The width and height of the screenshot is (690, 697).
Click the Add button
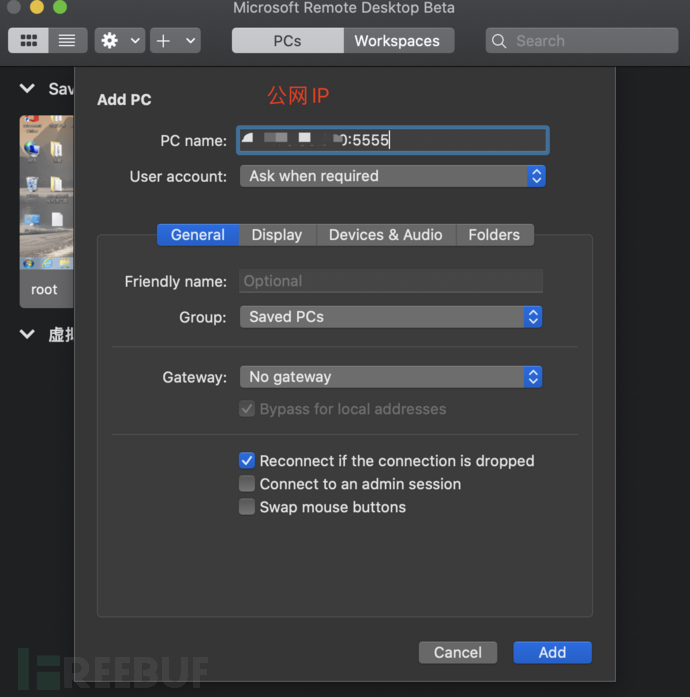click(x=553, y=653)
